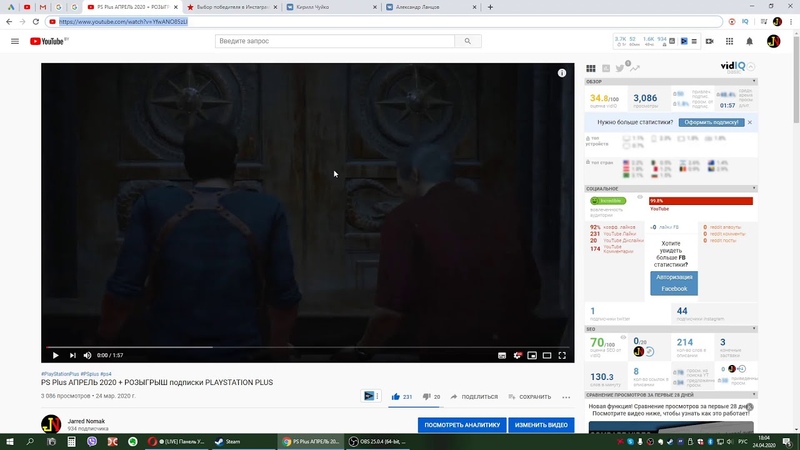Open the miniplayer icon
Image resolution: width=800 pixels, height=450 pixels.
[532, 355]
